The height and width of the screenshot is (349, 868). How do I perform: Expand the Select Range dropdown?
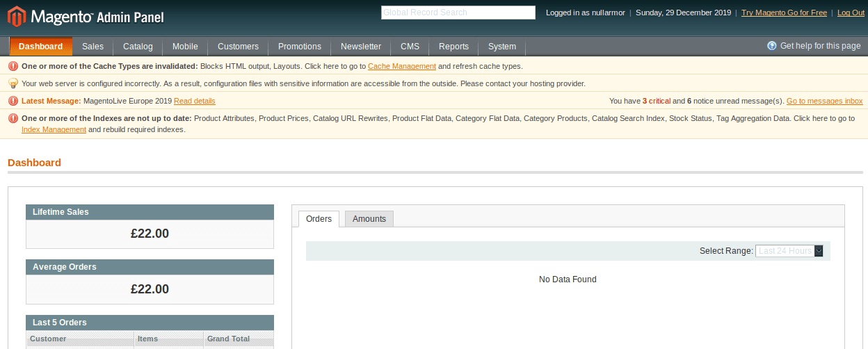click(x=789, y=251)
